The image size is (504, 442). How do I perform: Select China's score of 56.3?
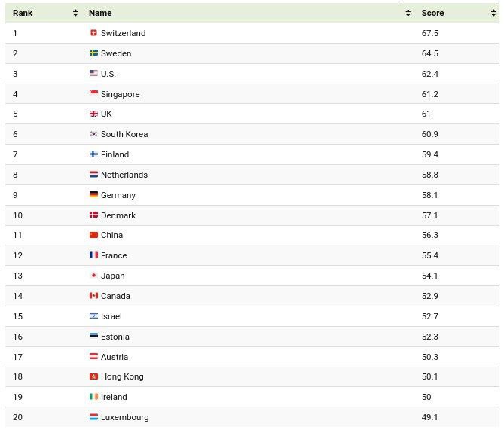coord(429,235)
